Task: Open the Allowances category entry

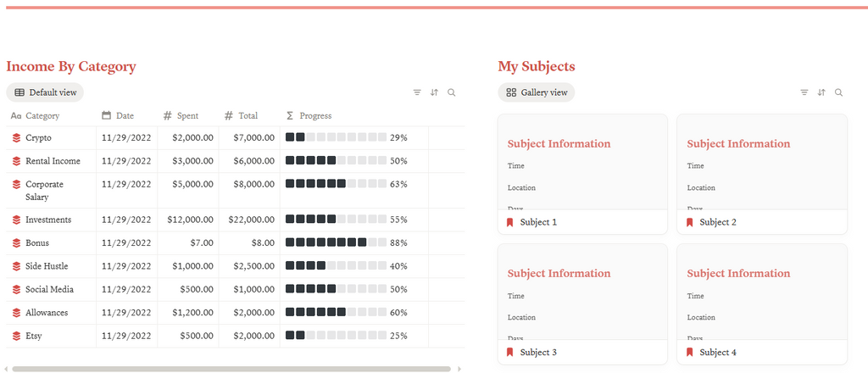Action: tap(47, 313)
